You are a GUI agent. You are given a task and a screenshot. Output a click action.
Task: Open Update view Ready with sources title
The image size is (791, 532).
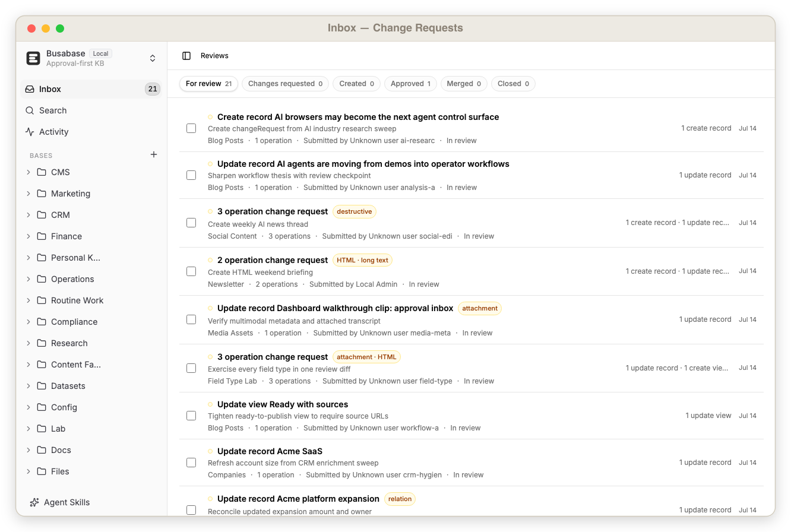283,404
